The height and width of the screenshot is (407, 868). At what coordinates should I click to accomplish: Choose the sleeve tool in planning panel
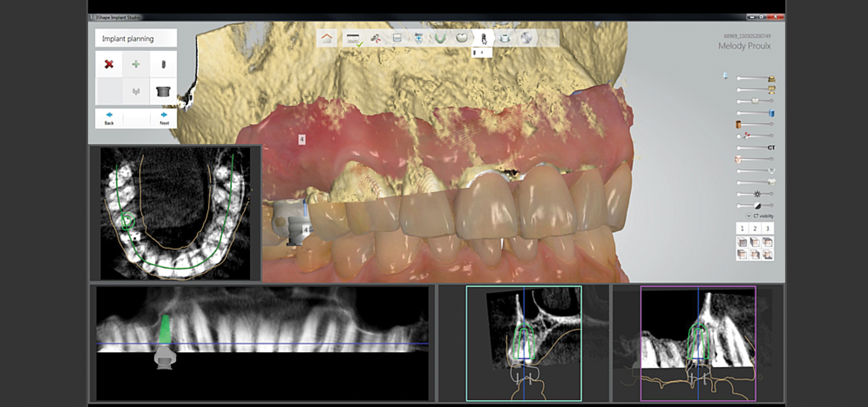pos(163,91)
